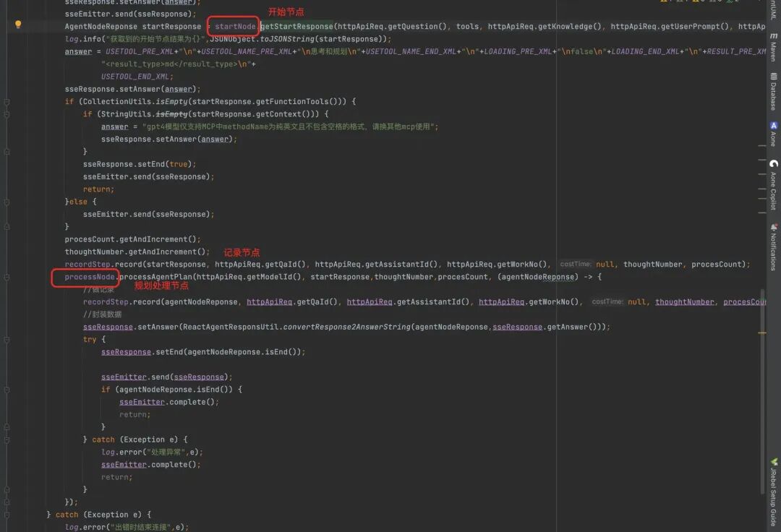Click the editor vertical scrollbar

click(762, 391)
